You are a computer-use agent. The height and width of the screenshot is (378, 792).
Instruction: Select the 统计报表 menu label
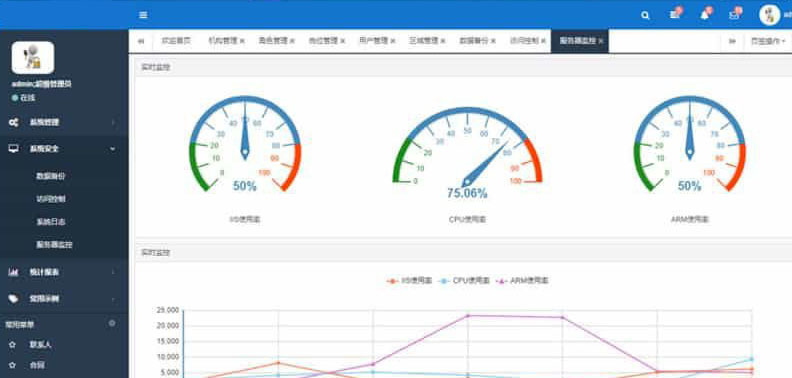(44, 272)
